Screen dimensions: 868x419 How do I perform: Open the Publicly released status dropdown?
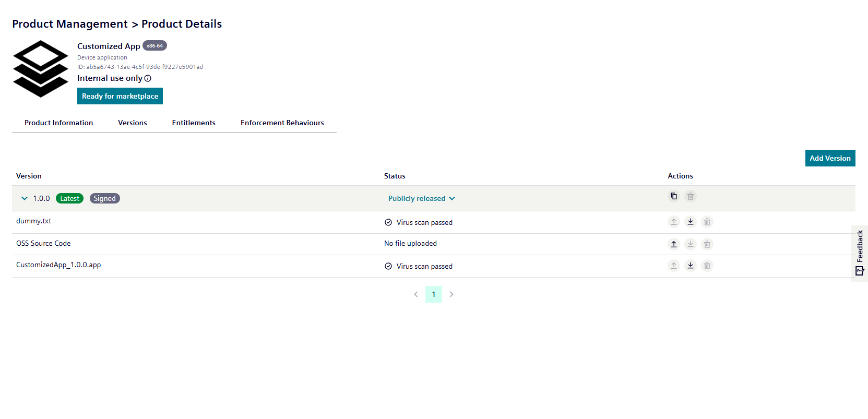421,198
